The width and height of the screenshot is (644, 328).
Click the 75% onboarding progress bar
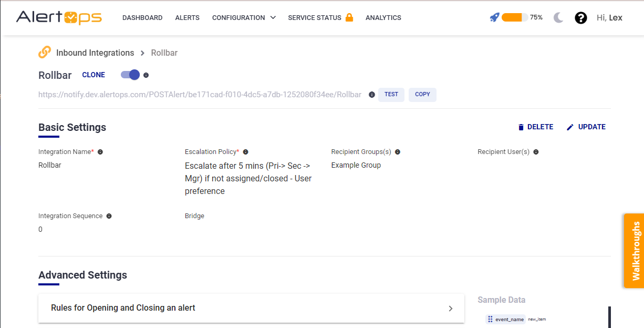pos(515,17)
